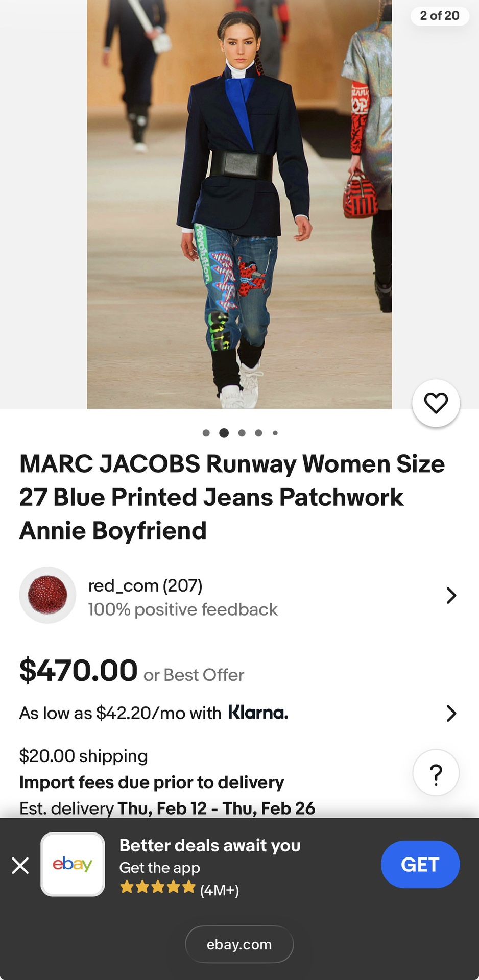Open red_com (207) seller profile link
This screenshot has height=980, width=479.
145,585
